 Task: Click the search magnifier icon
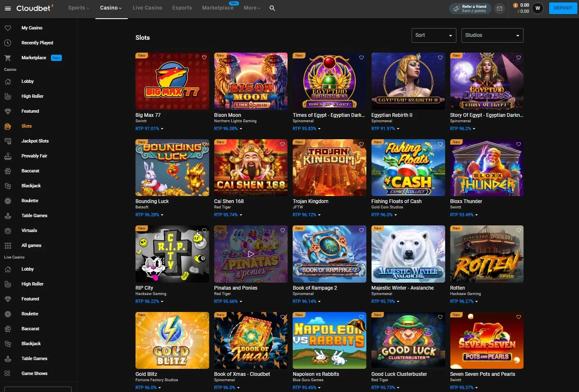click(272, 8)
